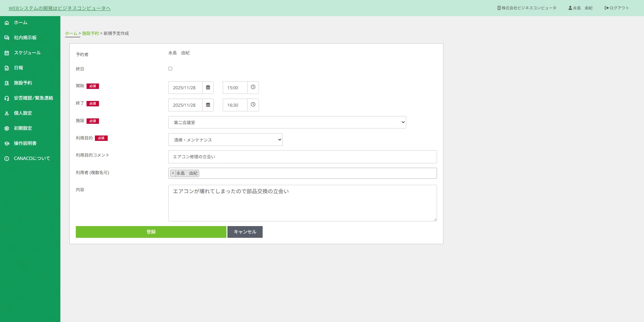Check the 終日 checkbox

pyautogui.click(x=170, y=68)
